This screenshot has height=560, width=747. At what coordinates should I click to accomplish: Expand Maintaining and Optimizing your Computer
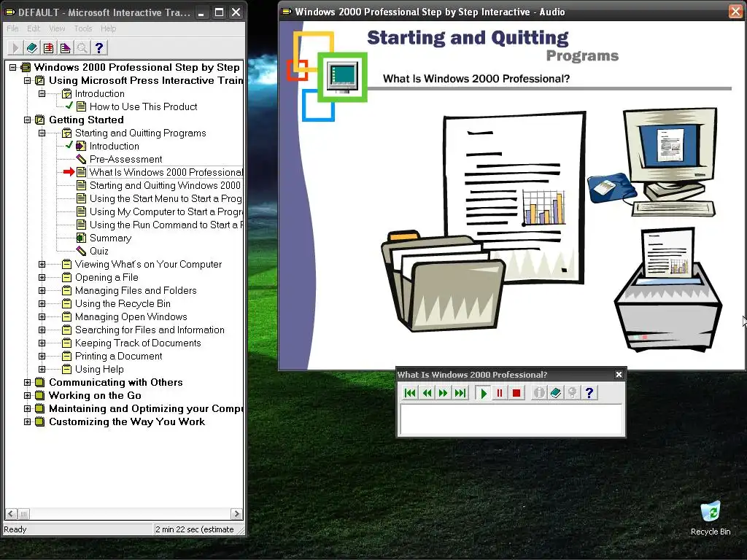click(x=27, y=408)
